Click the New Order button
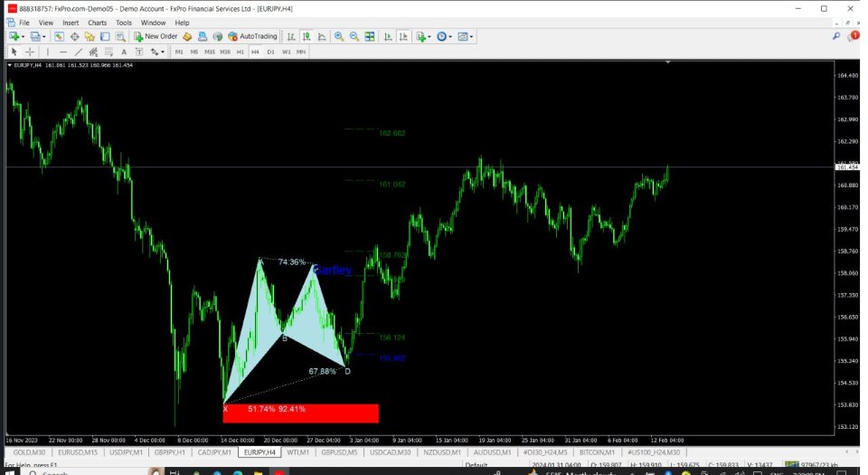Screen dimensions: 868x475 [156, 36]
